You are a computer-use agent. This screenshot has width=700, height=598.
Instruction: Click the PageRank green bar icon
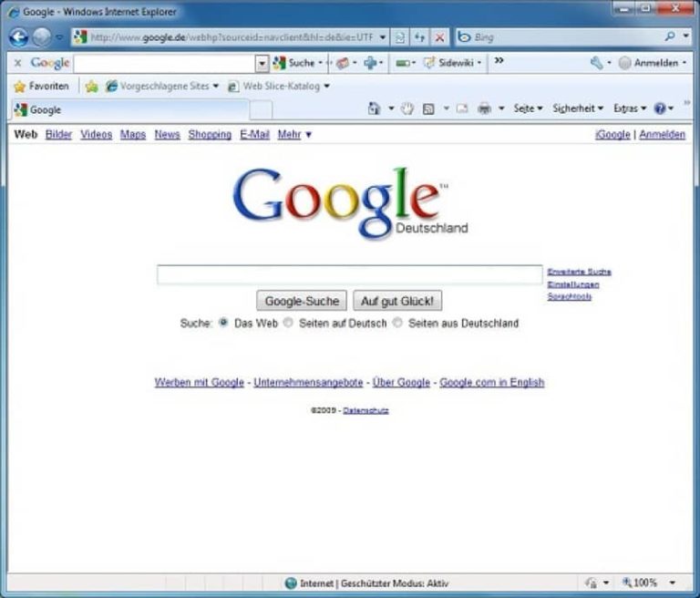tap(403, 64)
